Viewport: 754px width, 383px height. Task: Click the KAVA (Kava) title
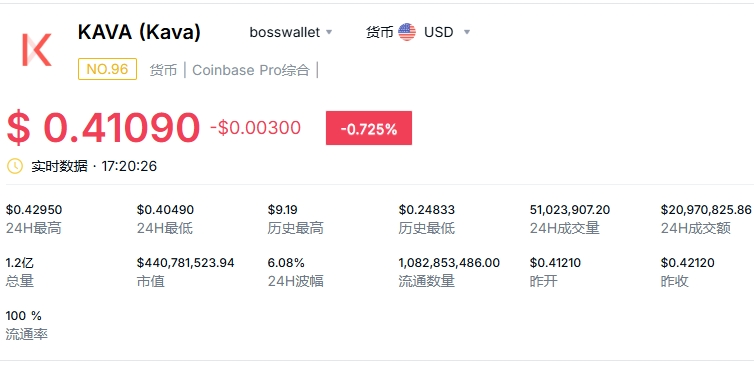pos(139,32)
